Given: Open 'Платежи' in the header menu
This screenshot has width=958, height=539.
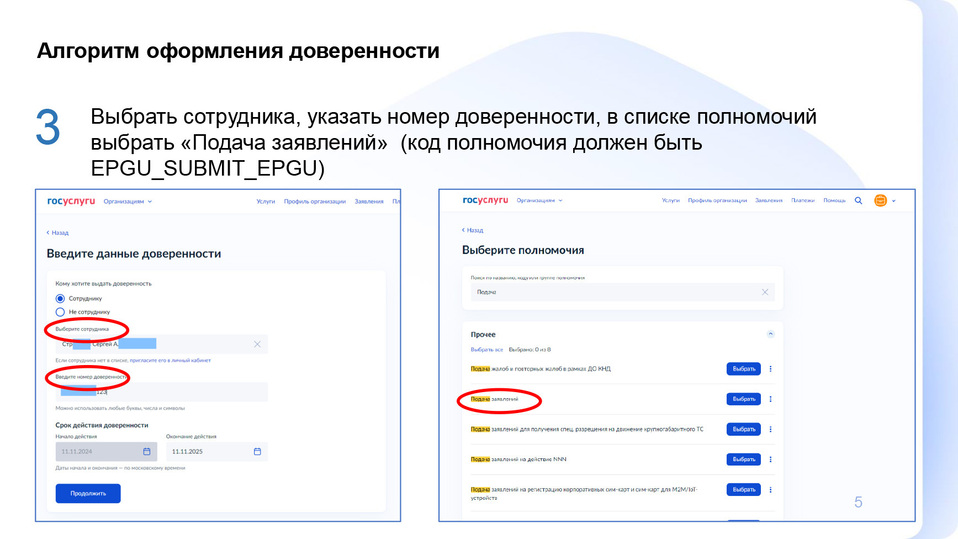Looking at the screenshot, I should pos(803,201).
